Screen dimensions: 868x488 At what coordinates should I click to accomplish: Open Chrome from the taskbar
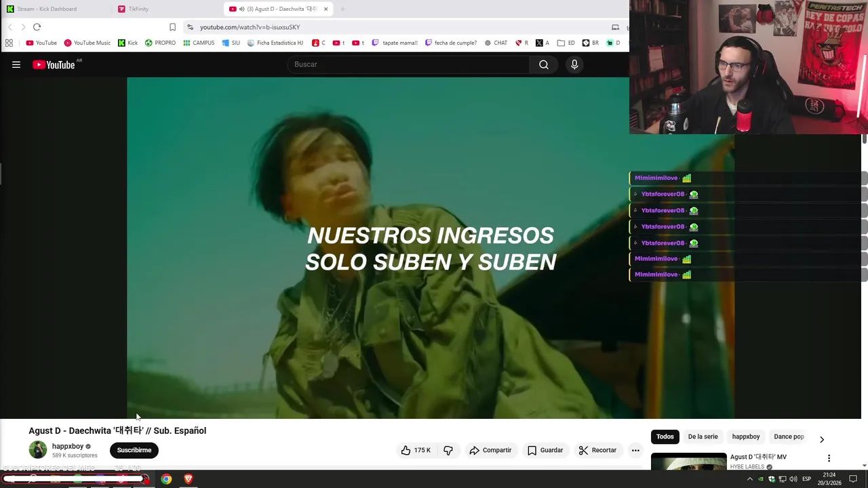[x=166, y=479]
